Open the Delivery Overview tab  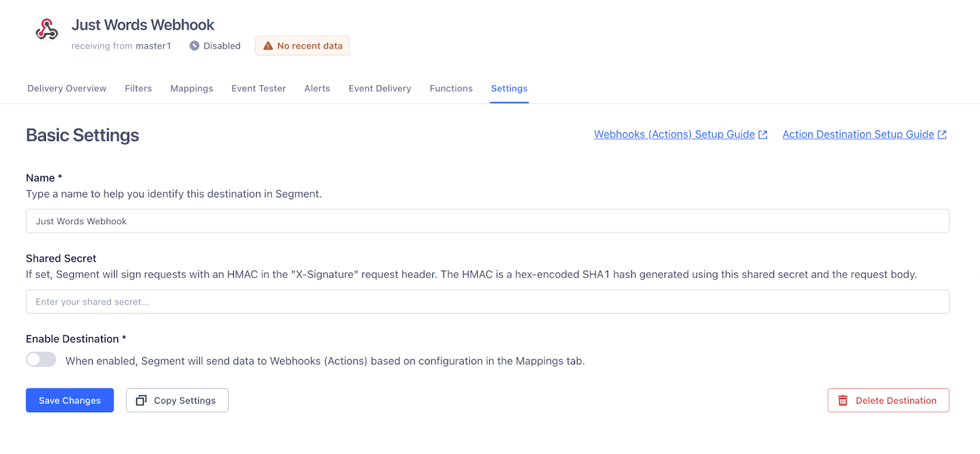tap(67, 88)
